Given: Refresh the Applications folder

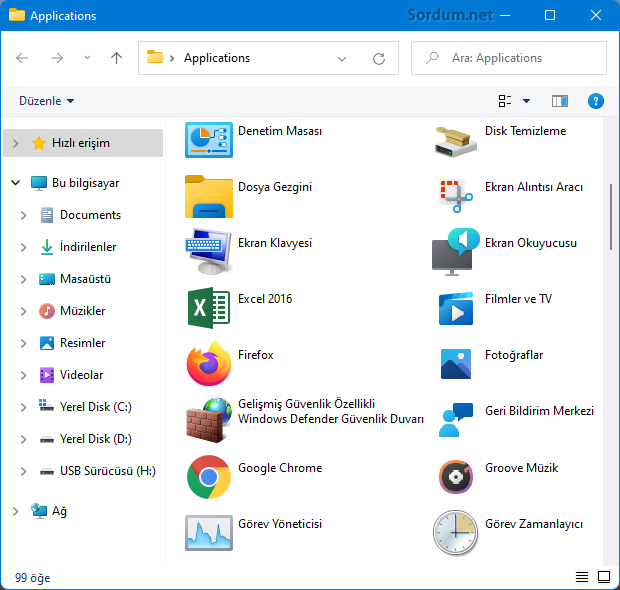Looking at the screenshot, I should tap(379, 59).
